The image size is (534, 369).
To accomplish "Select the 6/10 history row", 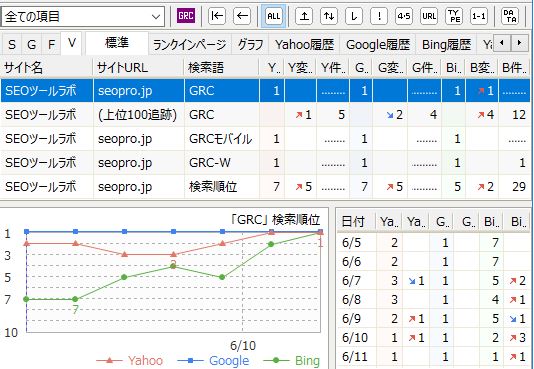I will (434, 338).
